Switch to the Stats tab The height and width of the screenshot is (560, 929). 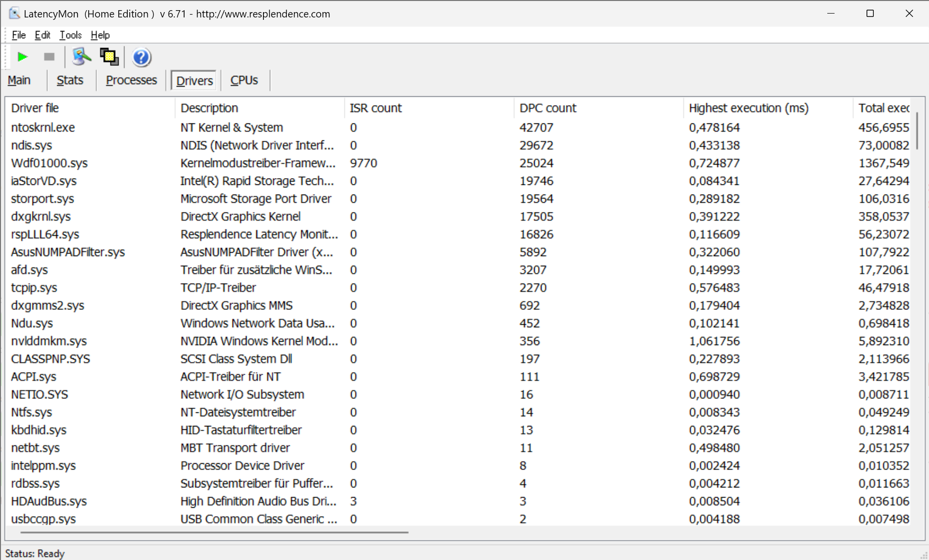70,80
